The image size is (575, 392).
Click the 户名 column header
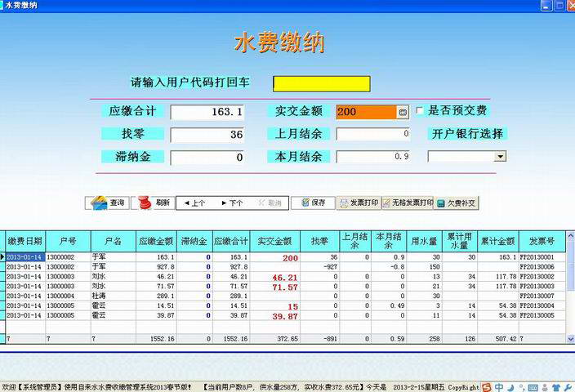click(x=113, y=241)
